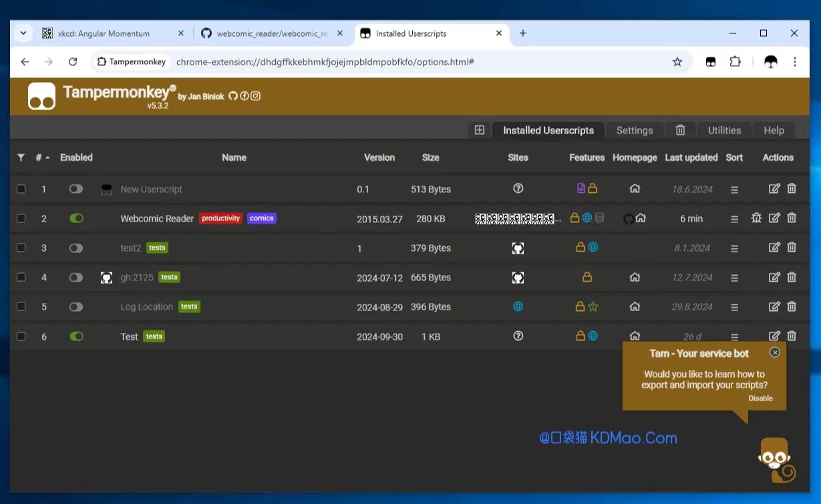Edit the test2 script

pos(774,247)
